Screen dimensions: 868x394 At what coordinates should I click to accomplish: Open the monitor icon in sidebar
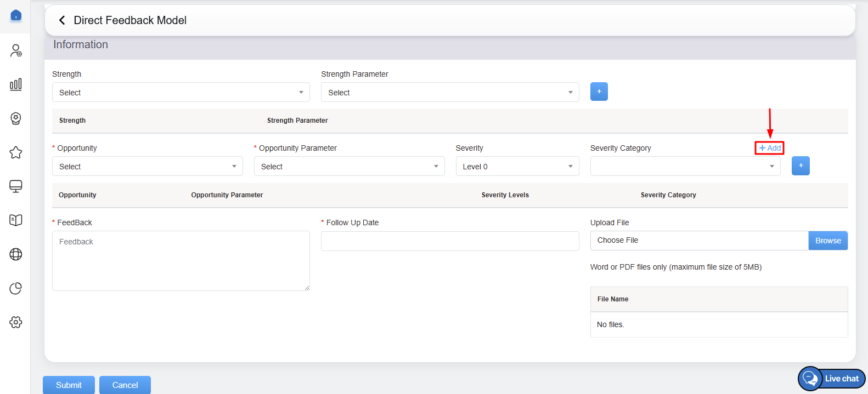click(16, 186)
